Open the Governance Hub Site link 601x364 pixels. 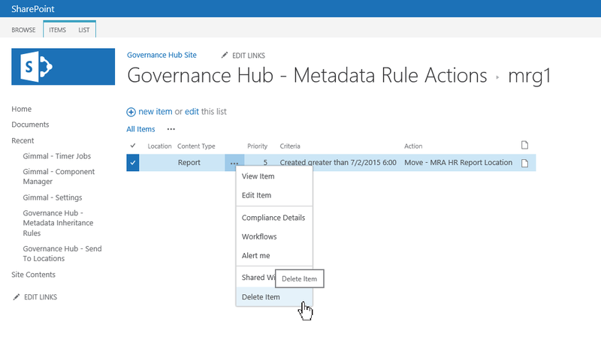(x=162, y=56)
